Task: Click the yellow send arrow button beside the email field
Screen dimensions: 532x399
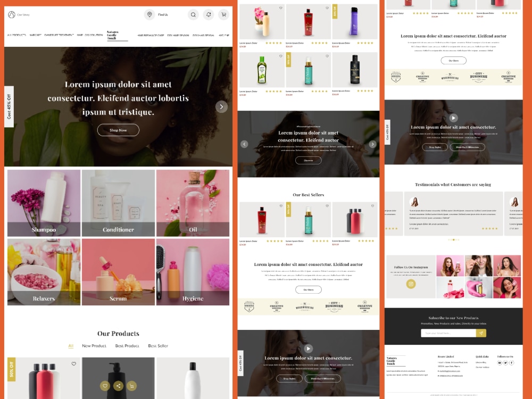Action: (481, 333)
